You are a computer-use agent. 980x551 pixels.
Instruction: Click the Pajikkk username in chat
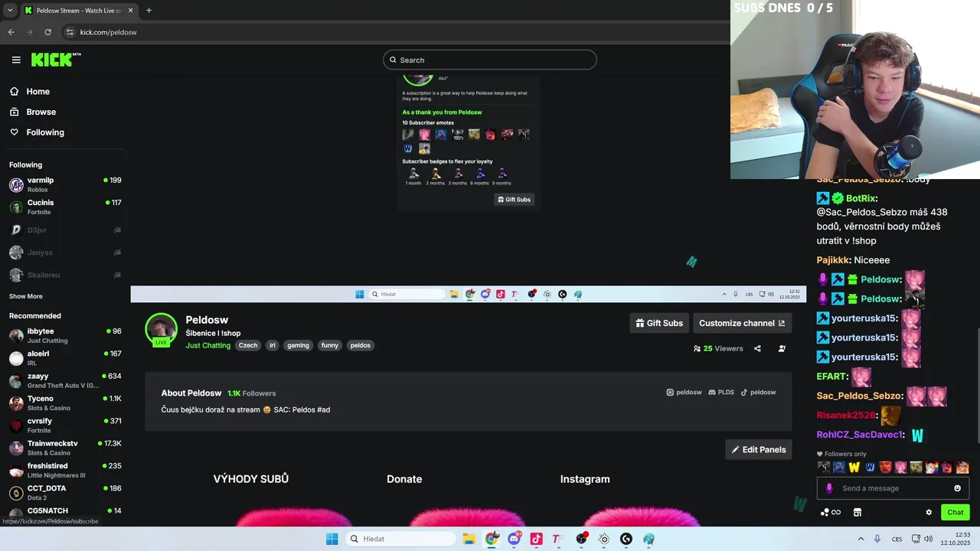[x=833, y=260]
